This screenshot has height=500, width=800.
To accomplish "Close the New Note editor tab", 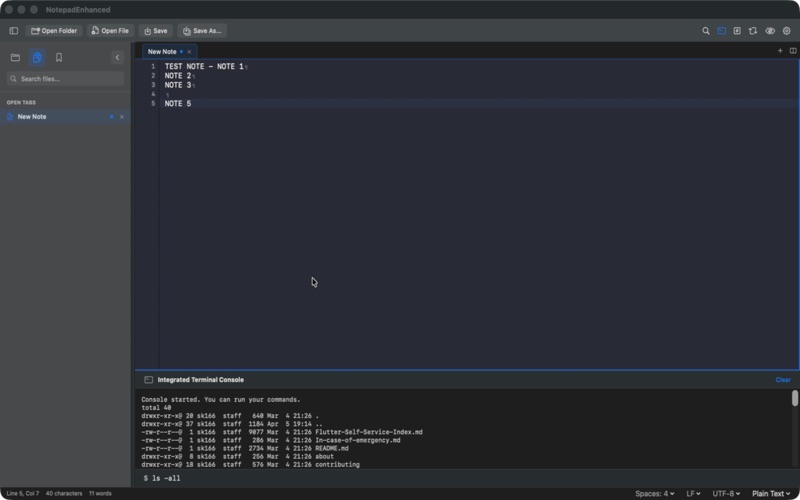I will point(189,52).
